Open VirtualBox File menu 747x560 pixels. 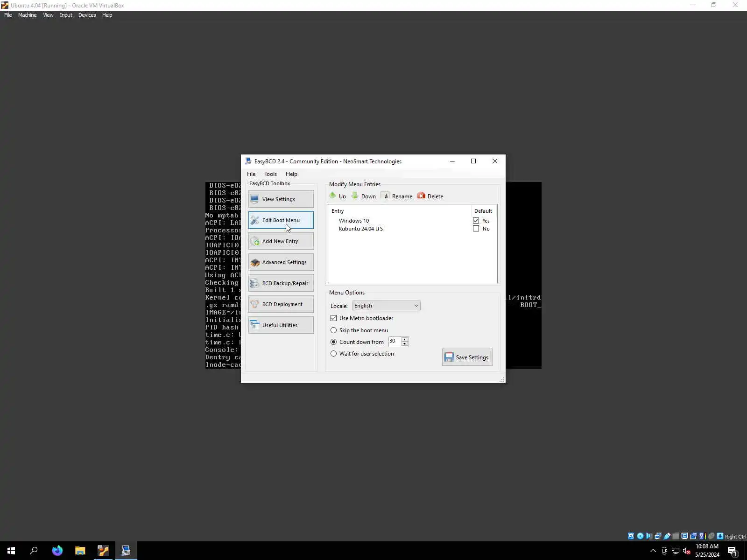8,15
